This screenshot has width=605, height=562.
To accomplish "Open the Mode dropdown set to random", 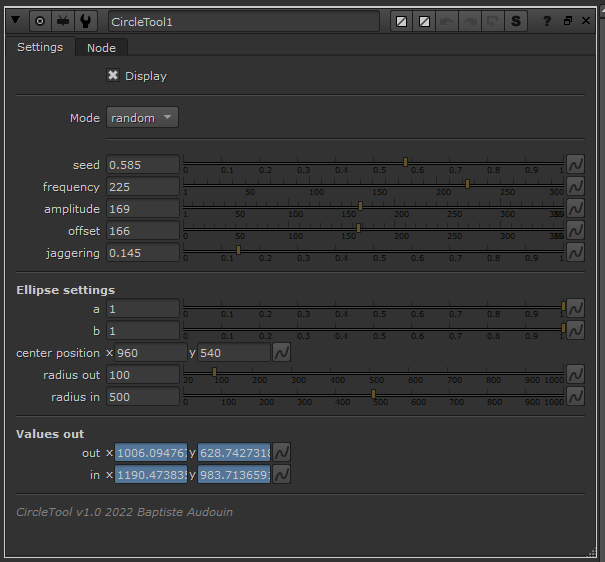I will point(142,118).
